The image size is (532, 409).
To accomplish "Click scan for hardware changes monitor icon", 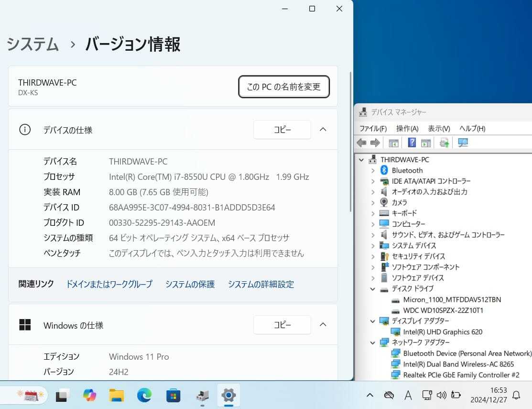I will [463, 143].
